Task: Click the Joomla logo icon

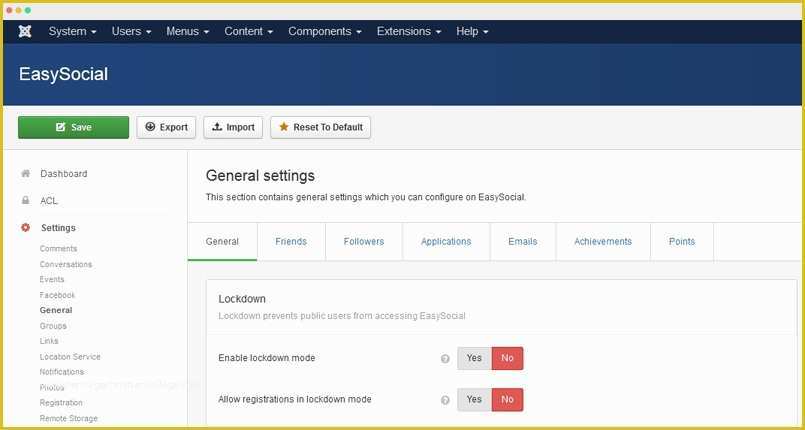Action: click(x=25, y=31)
